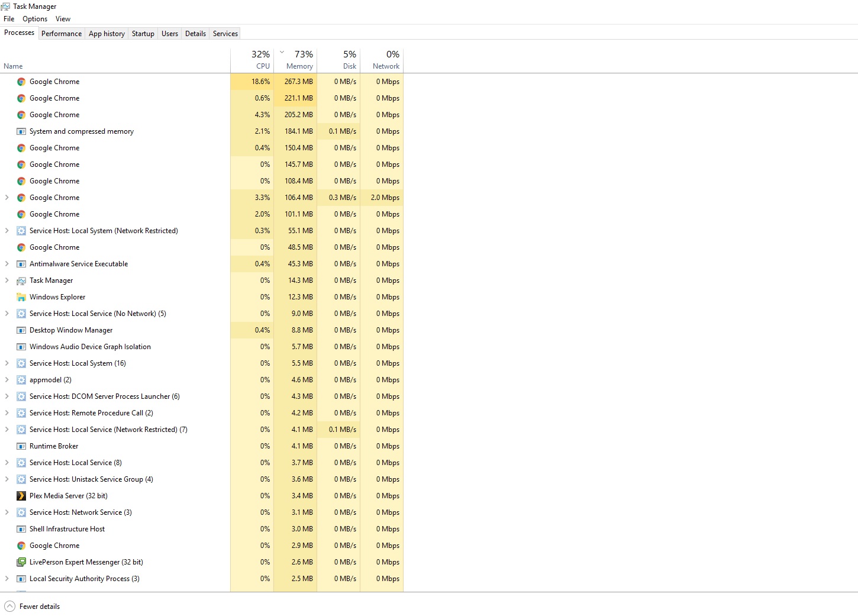Click the Task Manager process icon

tap(21, 280)
